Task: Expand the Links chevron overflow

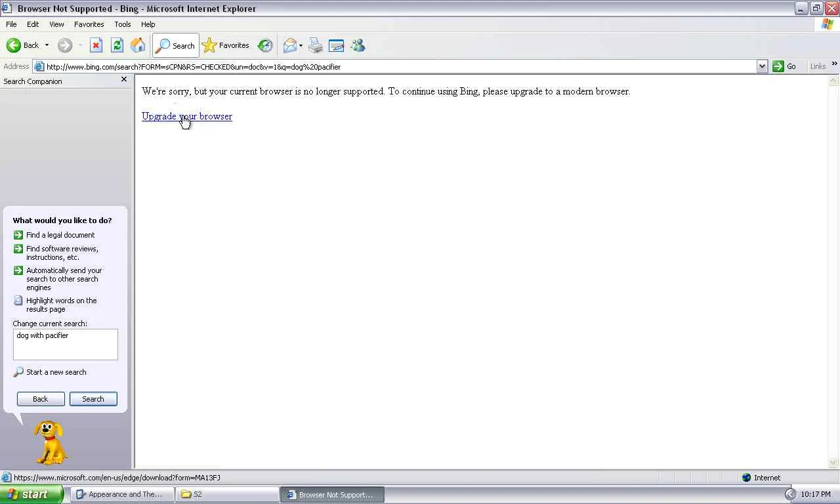Action: pyautogui.click(x=834, y=64)
